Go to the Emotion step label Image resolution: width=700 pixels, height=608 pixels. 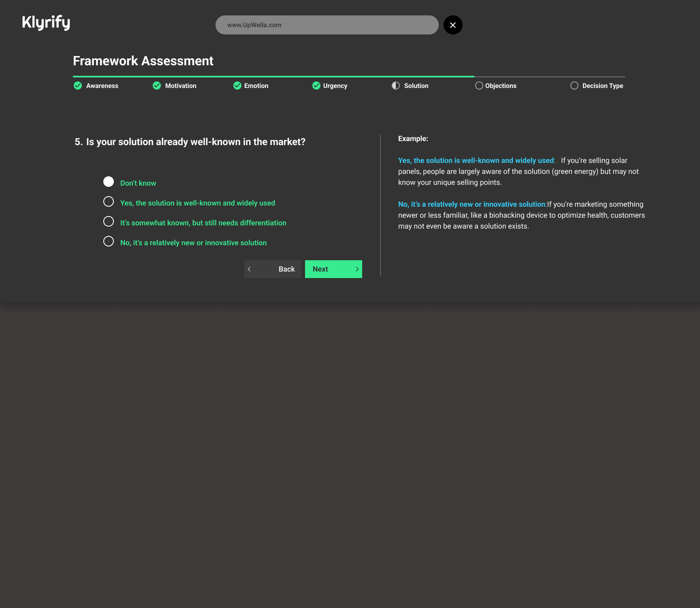(x=256, y=86)
